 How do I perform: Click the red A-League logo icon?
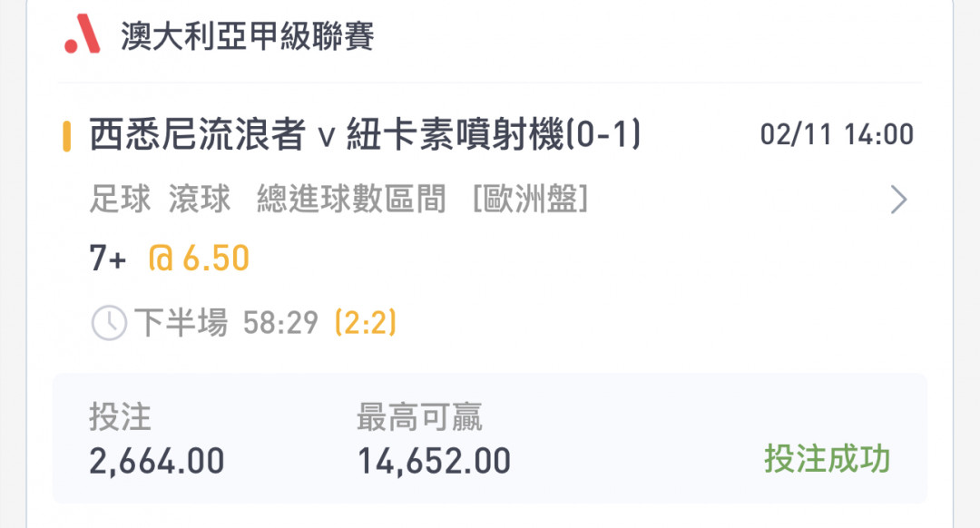82,34
